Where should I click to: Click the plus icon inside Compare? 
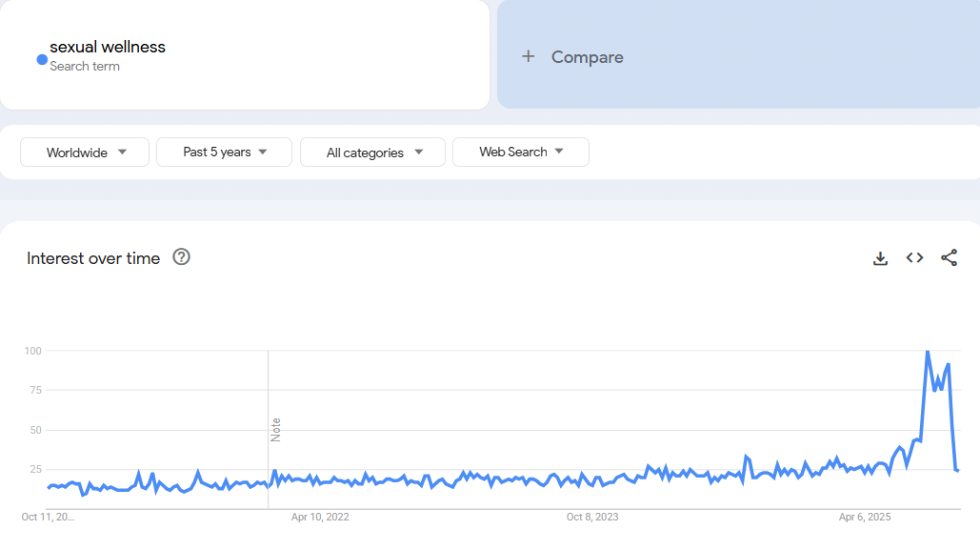[529, 56]
